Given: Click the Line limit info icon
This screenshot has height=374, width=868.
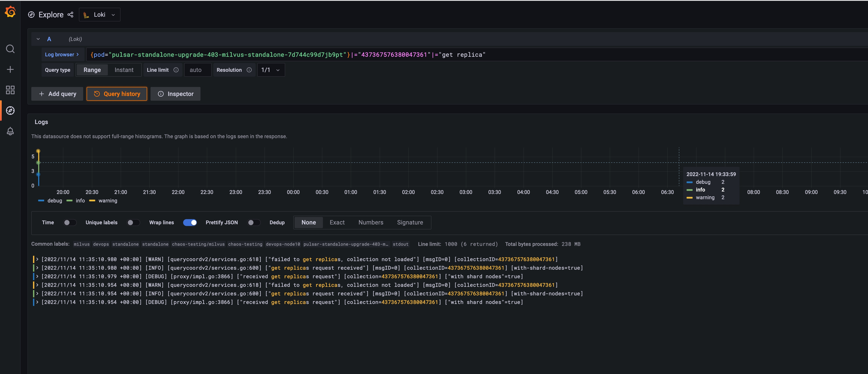Looking at the screenshot, I should coord(176,70).
